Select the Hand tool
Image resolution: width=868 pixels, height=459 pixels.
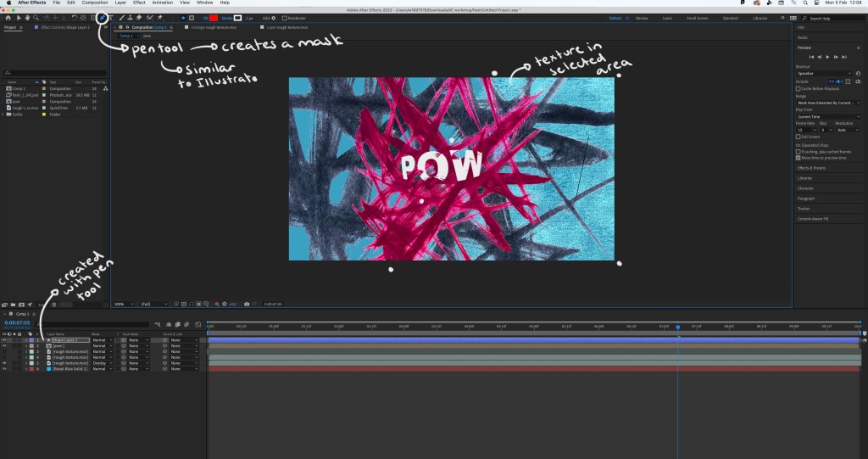point(27,17)
